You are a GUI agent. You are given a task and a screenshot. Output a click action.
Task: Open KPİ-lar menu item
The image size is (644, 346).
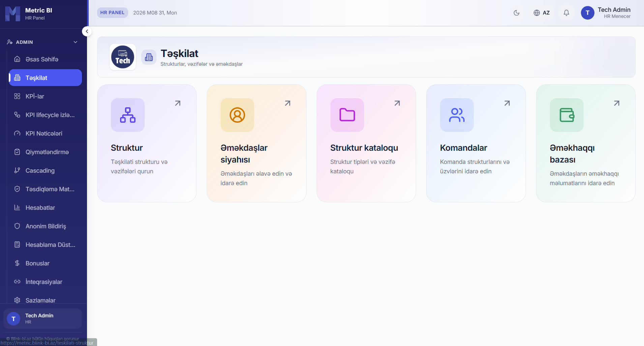pyautogui.click(x=45, y=96)
